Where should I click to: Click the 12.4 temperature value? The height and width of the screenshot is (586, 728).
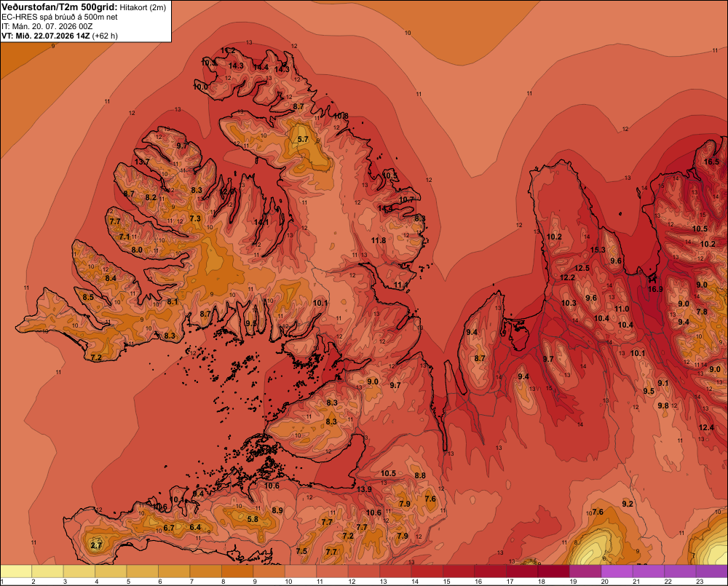pyautogui.click(x=706, y=427)
